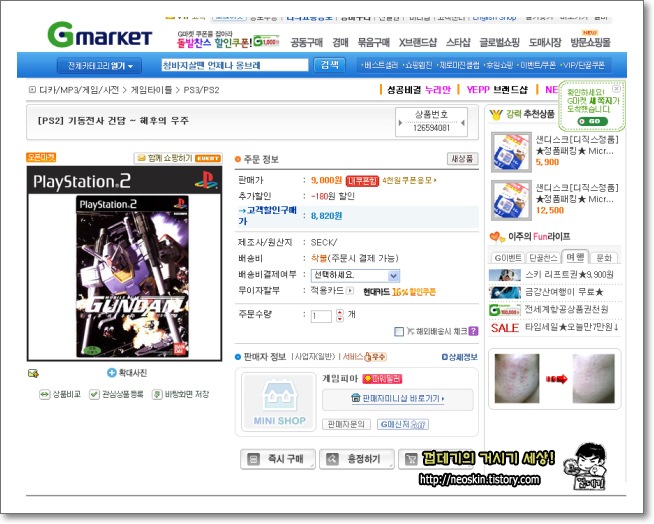Click the 스키 리프트권 link
Viewport: 654px width, 524px height.
pyautogui.click(x=569, y=275)
